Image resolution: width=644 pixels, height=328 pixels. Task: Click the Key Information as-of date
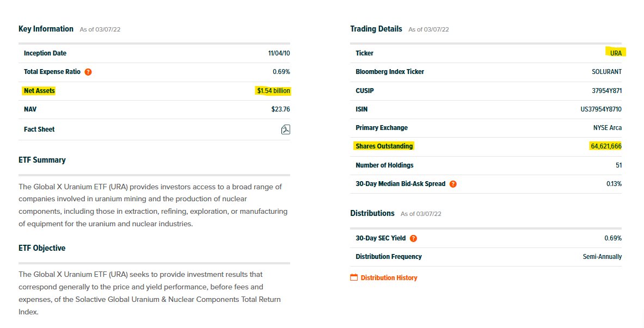pyautogui.click(x=100, y=29)
